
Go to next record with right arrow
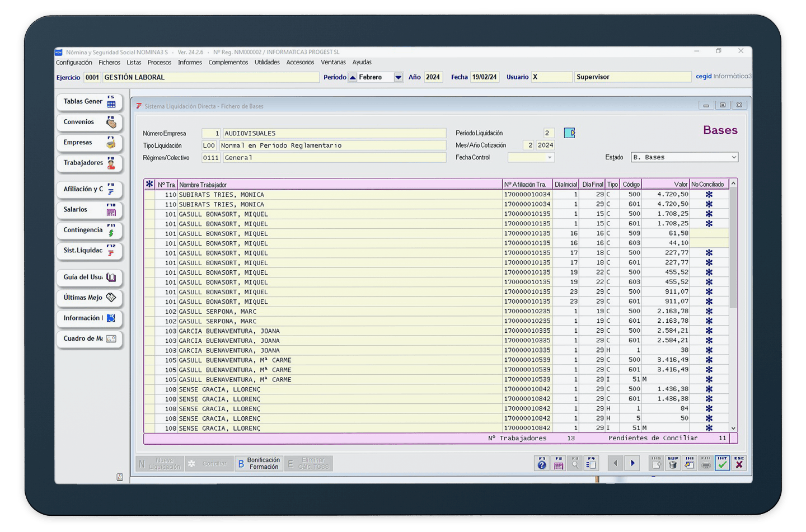632,463
